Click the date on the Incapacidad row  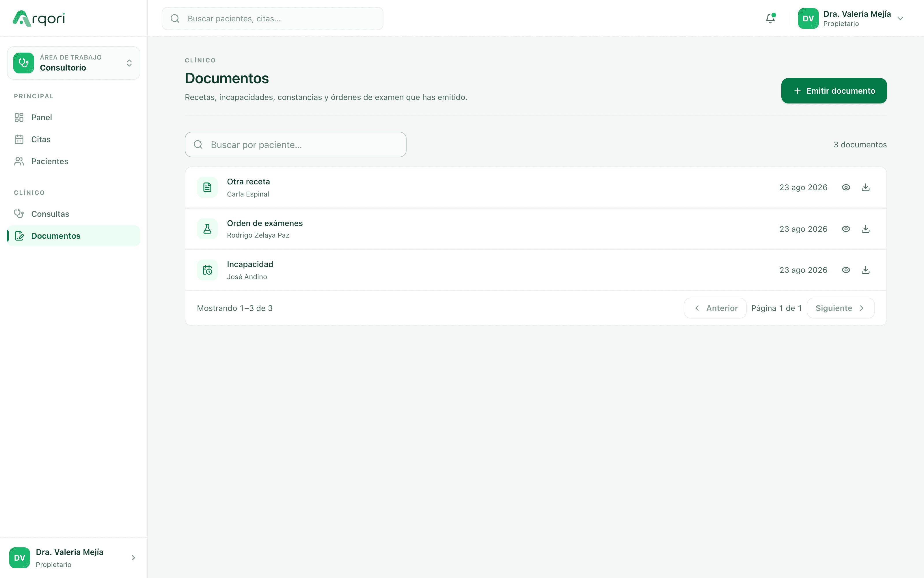[803, 270]
